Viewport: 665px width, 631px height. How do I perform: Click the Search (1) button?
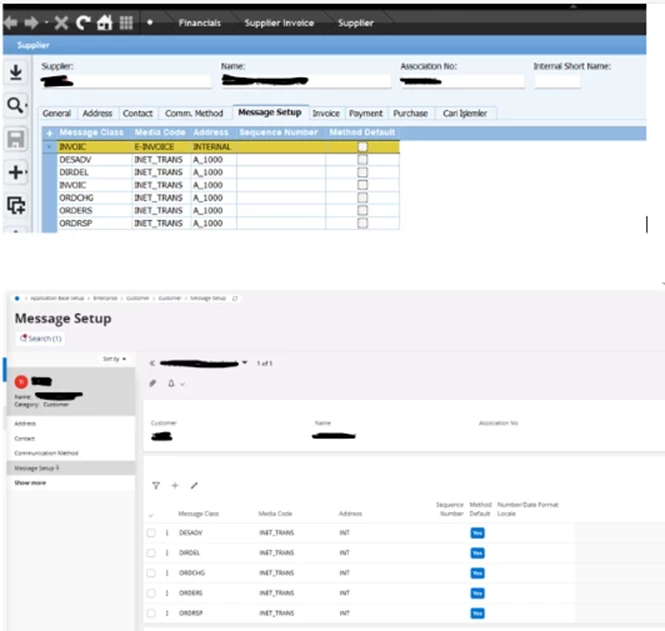coord(41,338)
